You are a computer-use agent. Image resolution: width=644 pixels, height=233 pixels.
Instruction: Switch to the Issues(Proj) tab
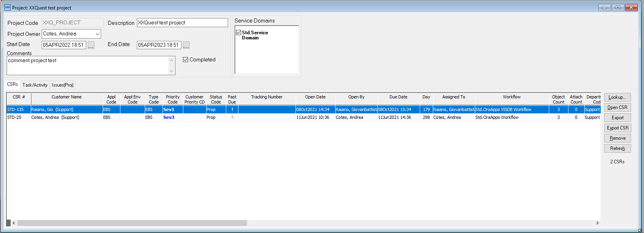[63, 85]
